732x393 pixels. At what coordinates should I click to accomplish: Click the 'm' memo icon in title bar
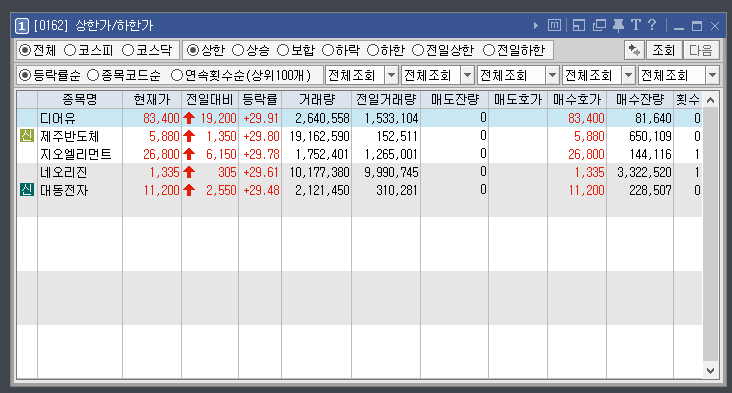554,25
